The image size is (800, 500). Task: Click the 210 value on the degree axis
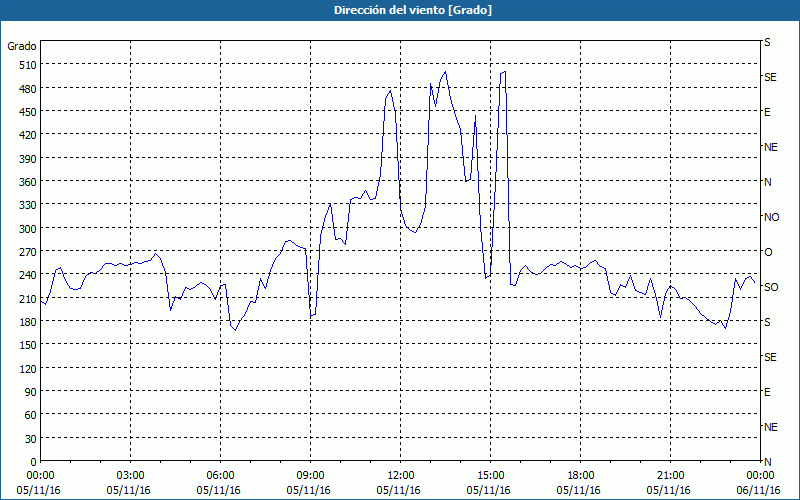29,298
